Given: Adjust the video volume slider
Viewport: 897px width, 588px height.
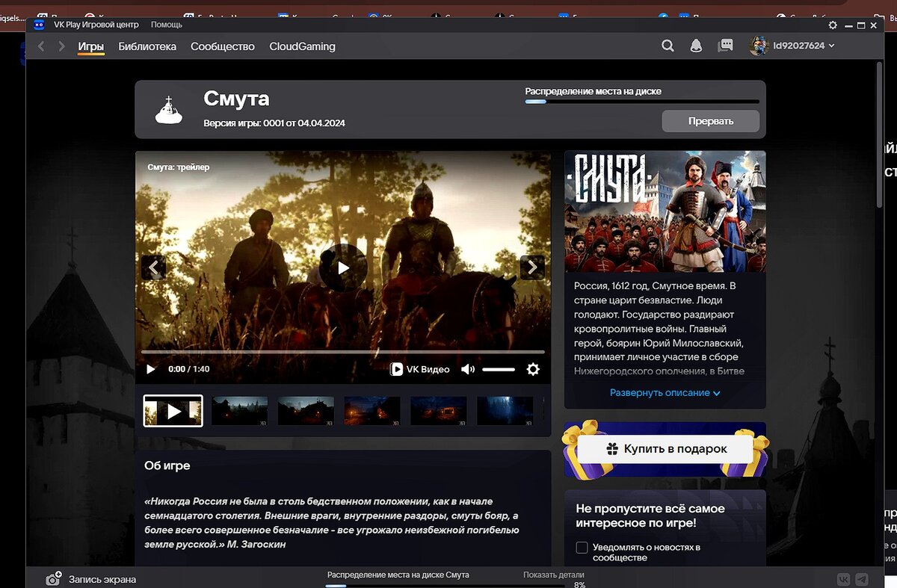Looking at the screenshot, I should pos(499,369).
